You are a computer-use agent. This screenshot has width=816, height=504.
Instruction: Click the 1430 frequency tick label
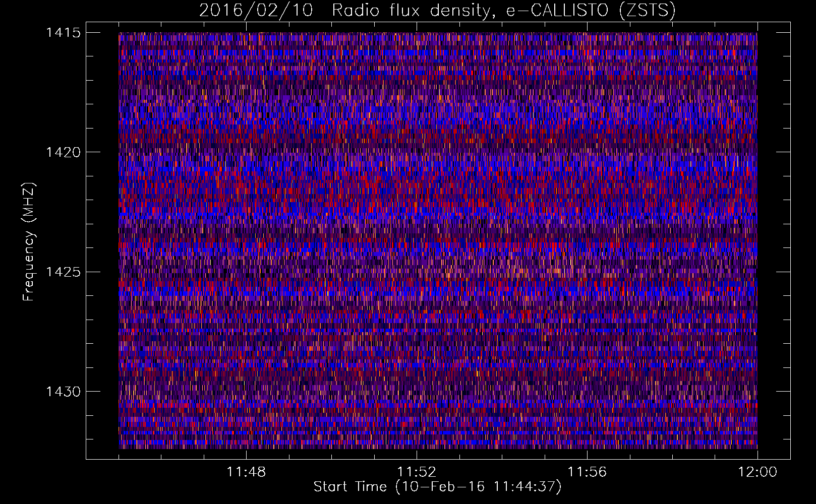pos(63,392)
